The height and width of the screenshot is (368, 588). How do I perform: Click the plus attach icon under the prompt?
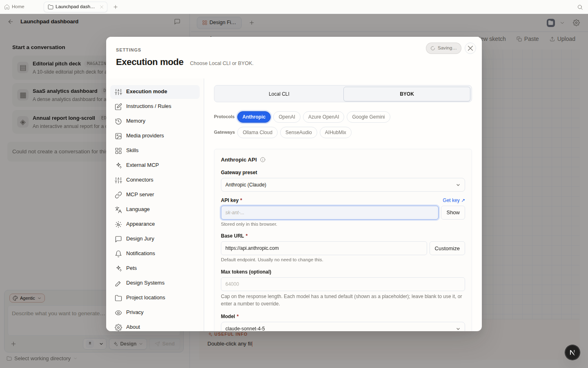point(13,344)
